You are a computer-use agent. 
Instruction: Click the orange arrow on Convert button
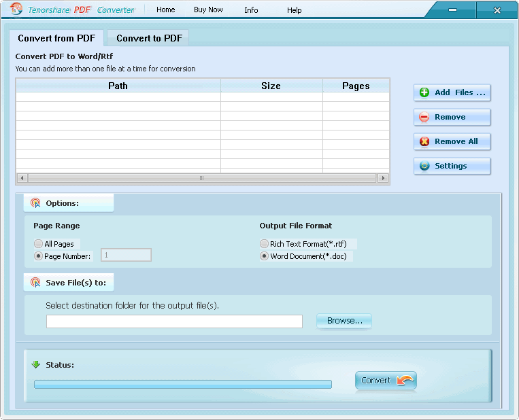(405, 381)
